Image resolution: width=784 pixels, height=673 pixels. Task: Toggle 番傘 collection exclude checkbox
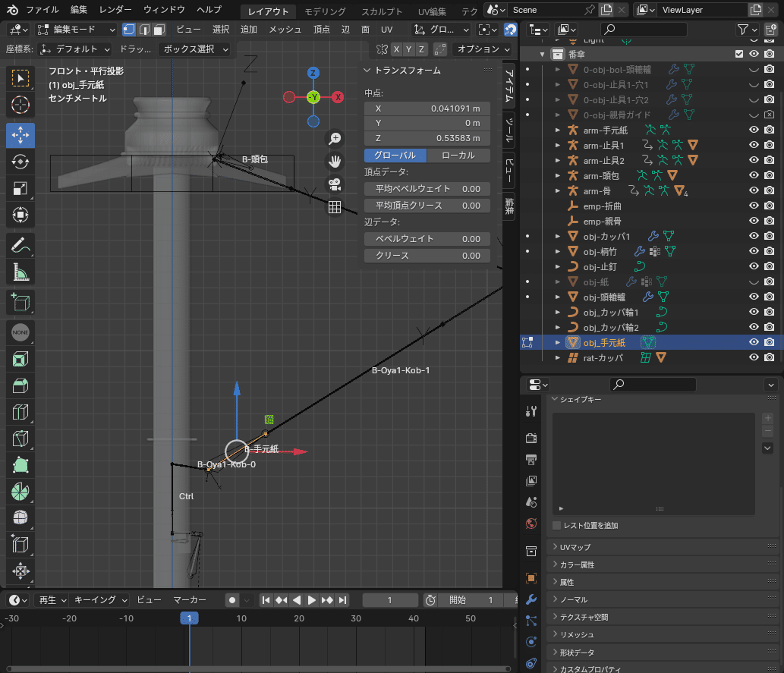click(x=739, y=54)
